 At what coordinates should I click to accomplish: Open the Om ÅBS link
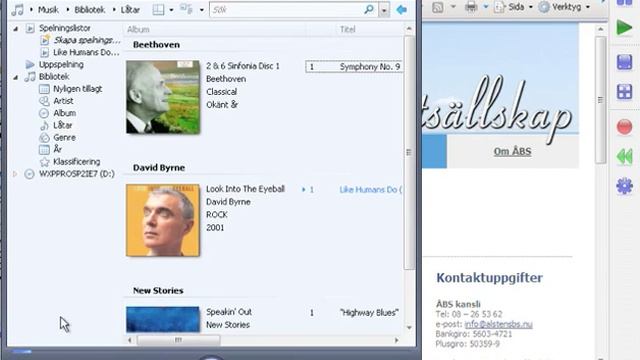(x=512, y=151)
